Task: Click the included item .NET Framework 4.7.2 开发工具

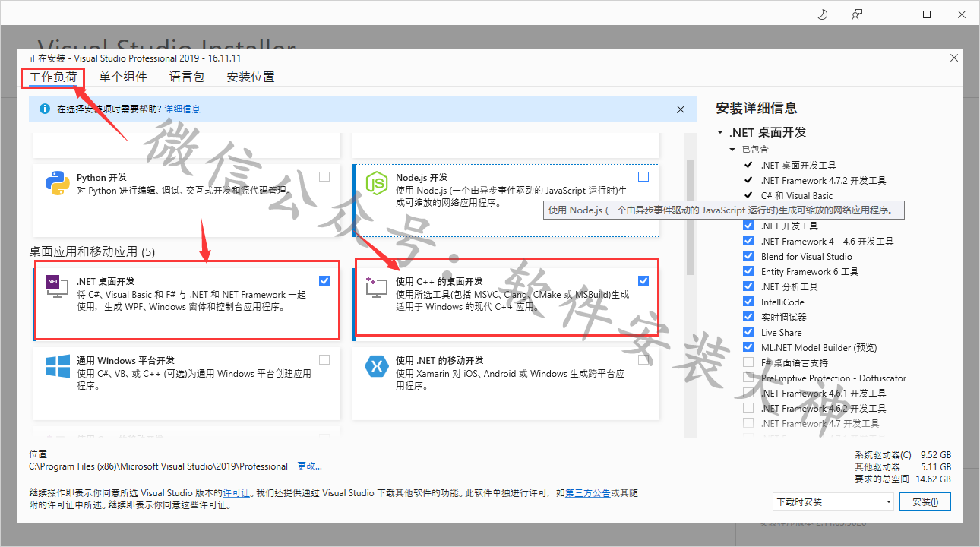Action: pyautogui.click(x=824, y=180)
